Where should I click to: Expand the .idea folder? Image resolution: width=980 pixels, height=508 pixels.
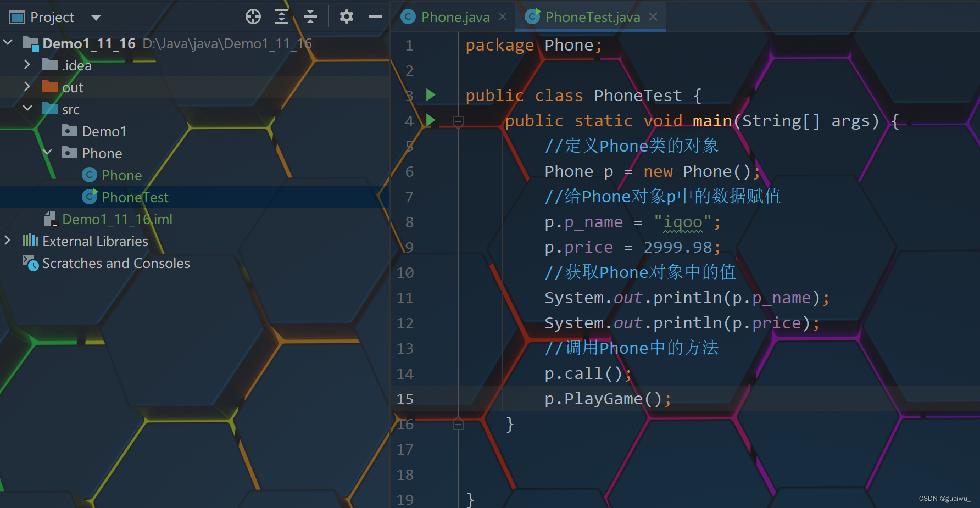coord(27,65)
